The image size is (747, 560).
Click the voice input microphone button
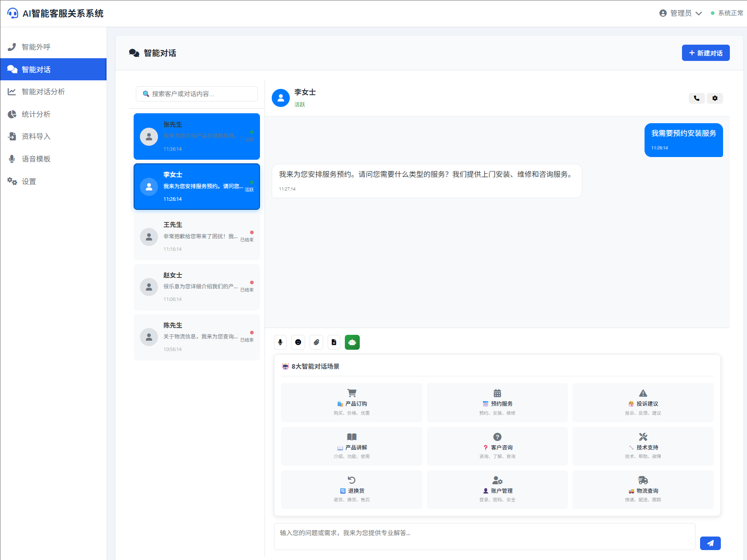(280, 342)
